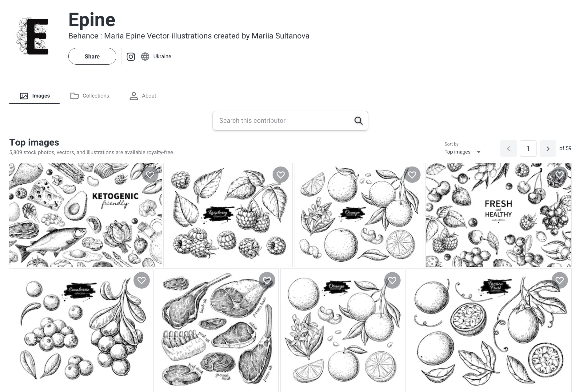Click the About person icon
The height and width of the screenshot is (392, 579).
(134, 96)
